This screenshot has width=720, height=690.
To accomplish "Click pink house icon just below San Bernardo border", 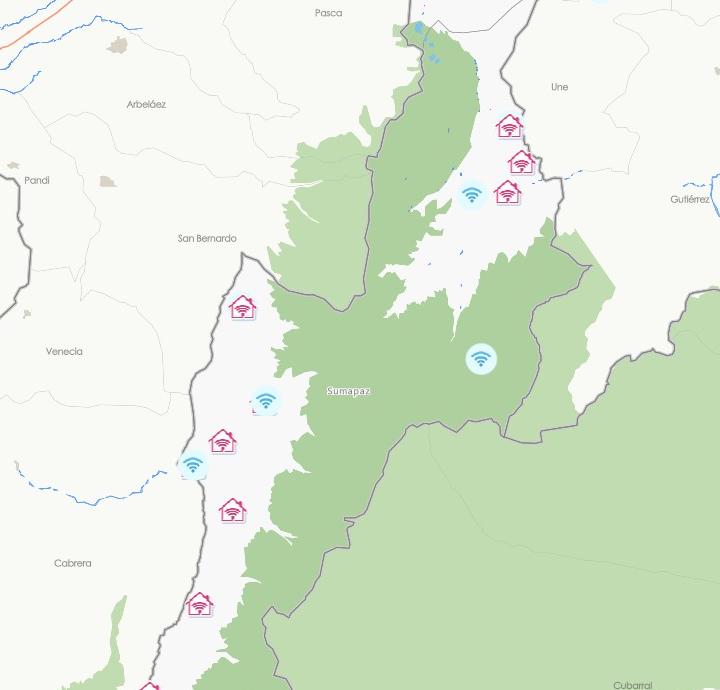I will [242, 307].
